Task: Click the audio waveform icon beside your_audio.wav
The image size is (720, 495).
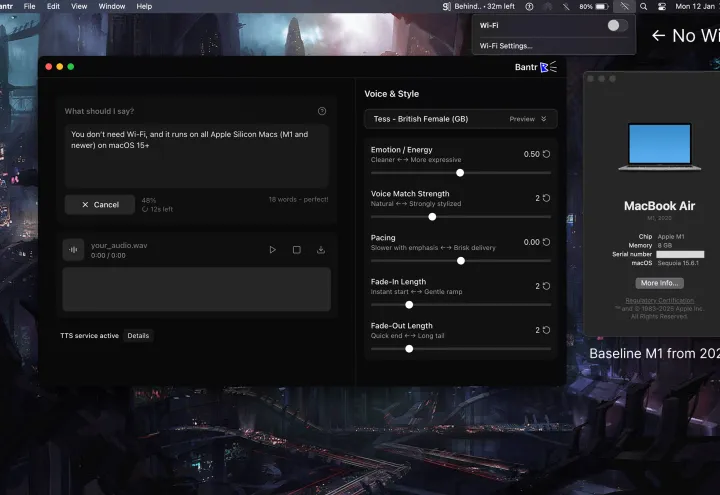Action: tap(73, 250)
